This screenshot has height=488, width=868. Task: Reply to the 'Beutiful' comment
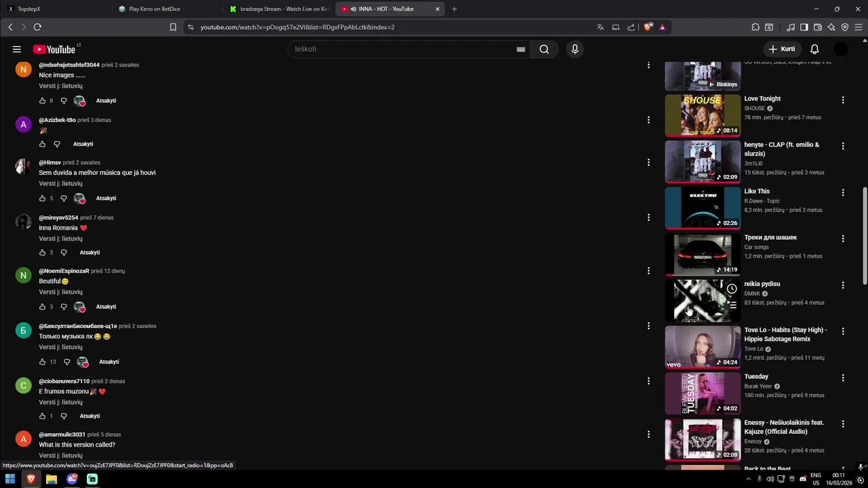pos(106,306)
